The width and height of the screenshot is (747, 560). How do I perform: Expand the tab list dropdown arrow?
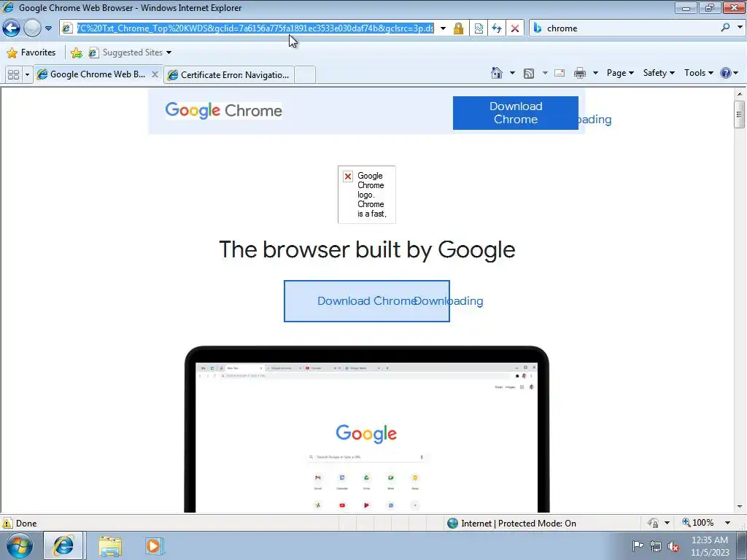pos(27,74)
